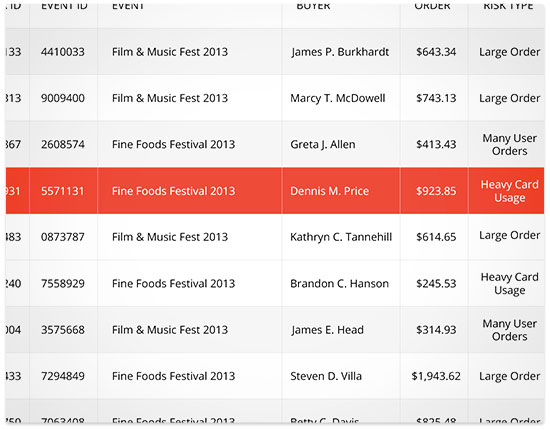550x430 pixels.
Task: Click event ID 5571131 in red row
Action: (63, 191)
